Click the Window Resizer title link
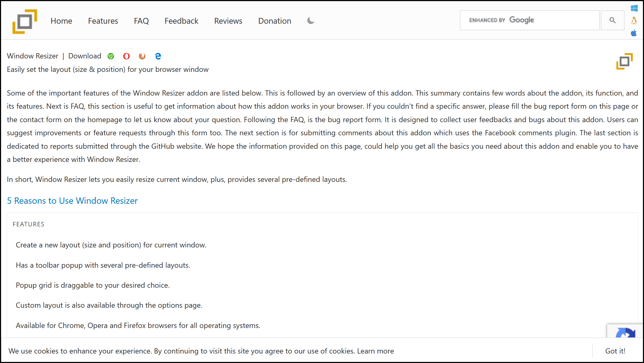The height and width of the screenshot is (363, 644). pyautogui.click(x=33, y=56)
